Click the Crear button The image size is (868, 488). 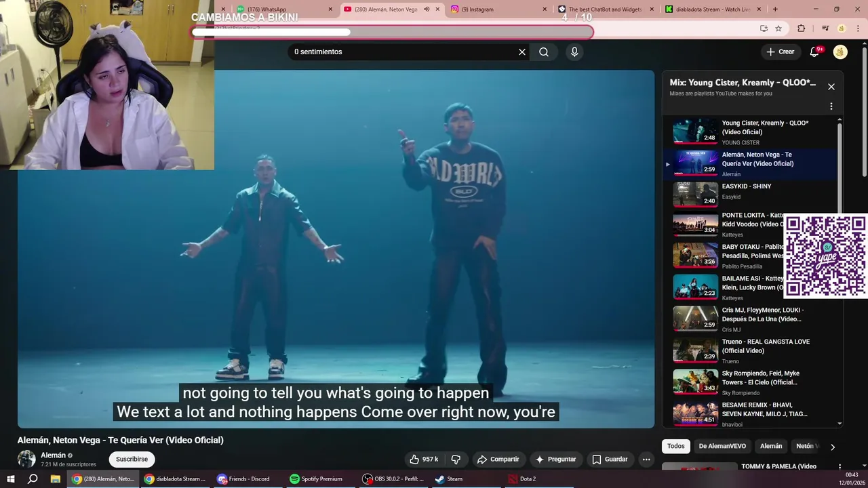781,52
